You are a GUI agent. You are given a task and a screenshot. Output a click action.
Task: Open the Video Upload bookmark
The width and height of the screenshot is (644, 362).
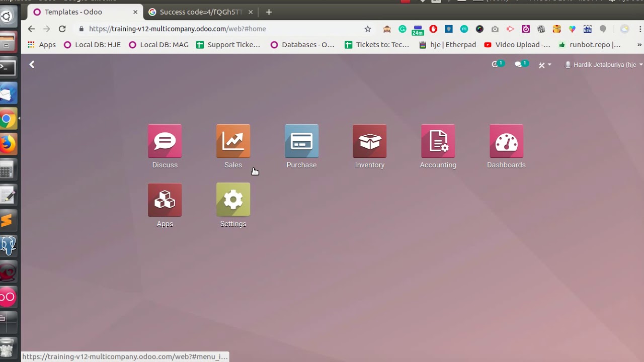tap(517, 45)
